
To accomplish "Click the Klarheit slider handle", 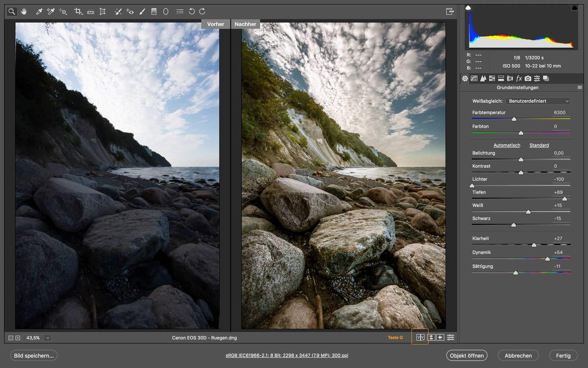I will click(534, 245).
